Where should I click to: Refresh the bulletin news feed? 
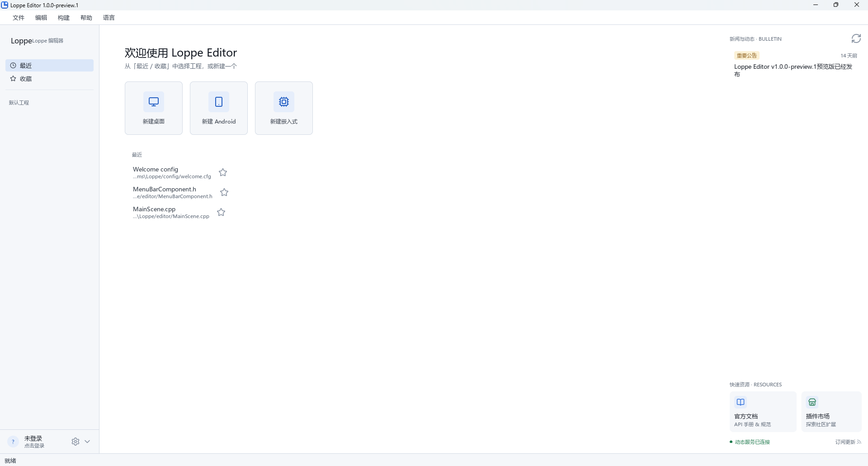coord(856,38)
